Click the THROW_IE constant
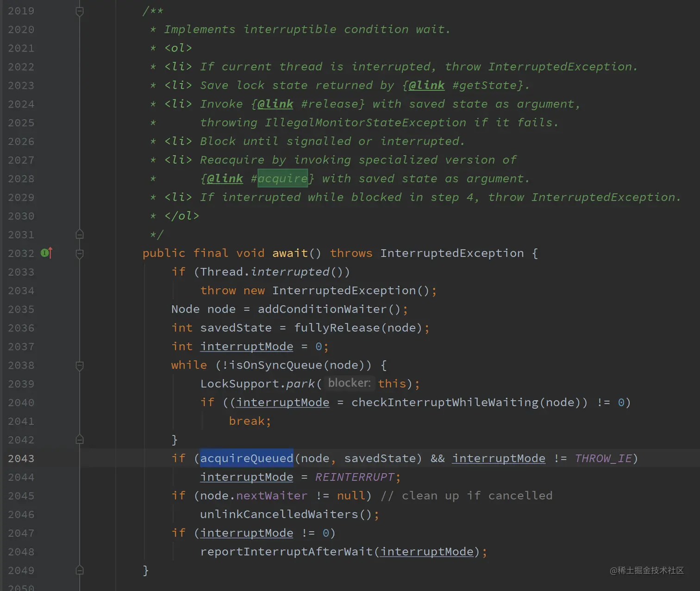Viewport: 700px width, 591px height. [x=603, y=458]
